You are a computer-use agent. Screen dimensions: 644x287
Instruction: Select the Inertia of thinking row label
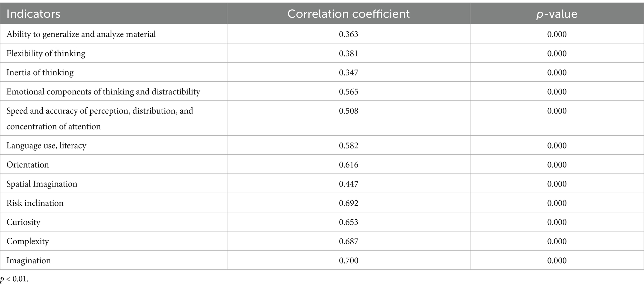coord(40,72)
